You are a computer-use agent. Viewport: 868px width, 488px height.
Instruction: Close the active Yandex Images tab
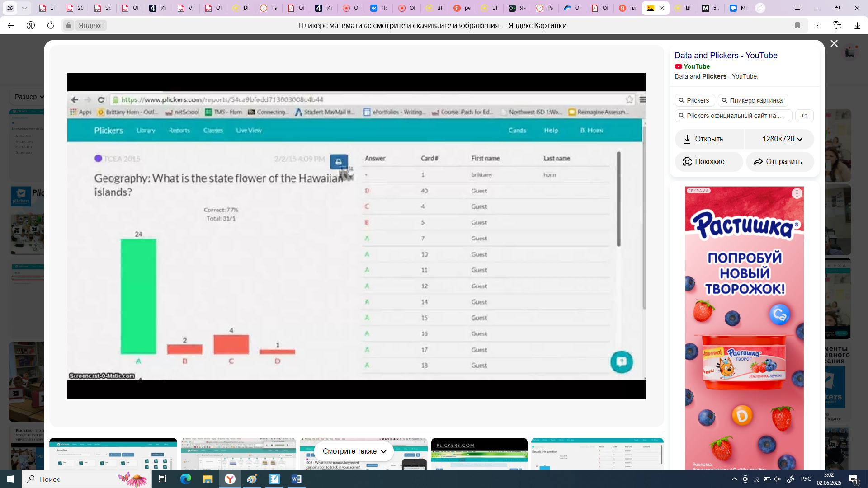(x=662, y=8)
